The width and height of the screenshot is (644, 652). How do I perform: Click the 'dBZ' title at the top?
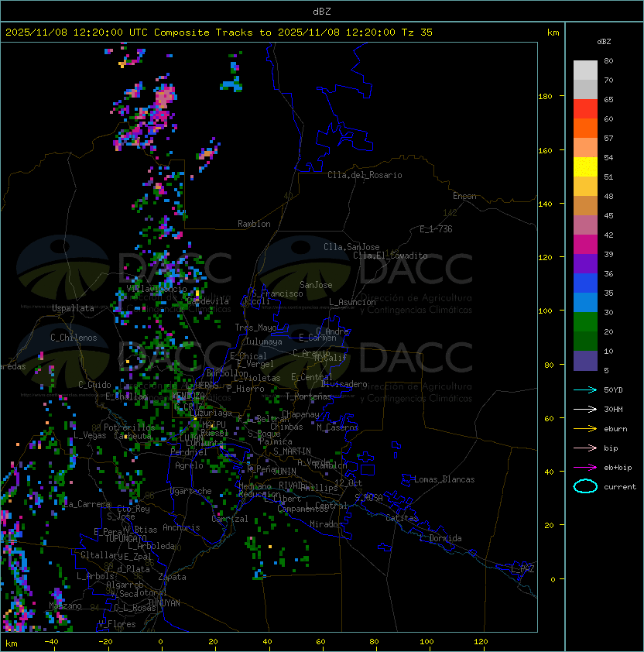(322, 11)
